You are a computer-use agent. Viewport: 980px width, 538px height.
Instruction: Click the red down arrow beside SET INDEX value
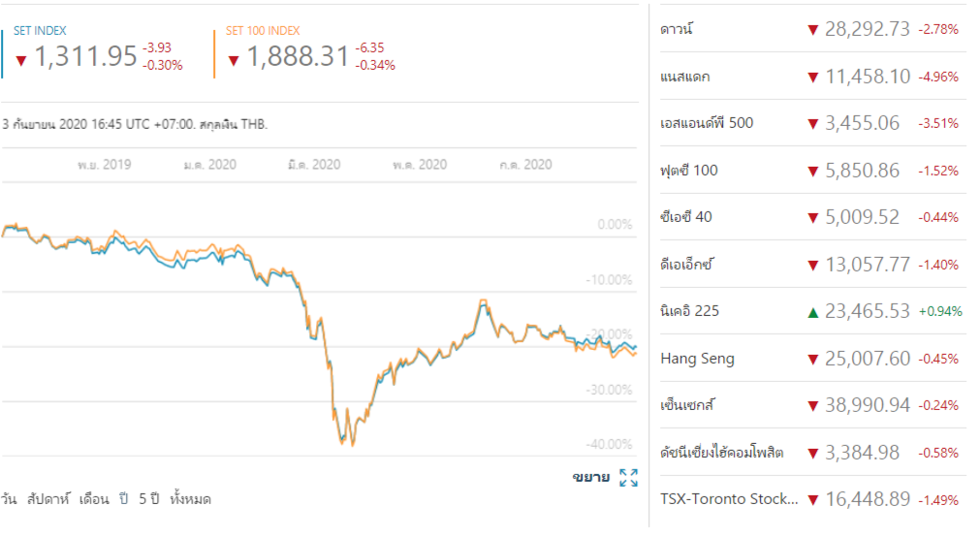click(x=21, y=60)
